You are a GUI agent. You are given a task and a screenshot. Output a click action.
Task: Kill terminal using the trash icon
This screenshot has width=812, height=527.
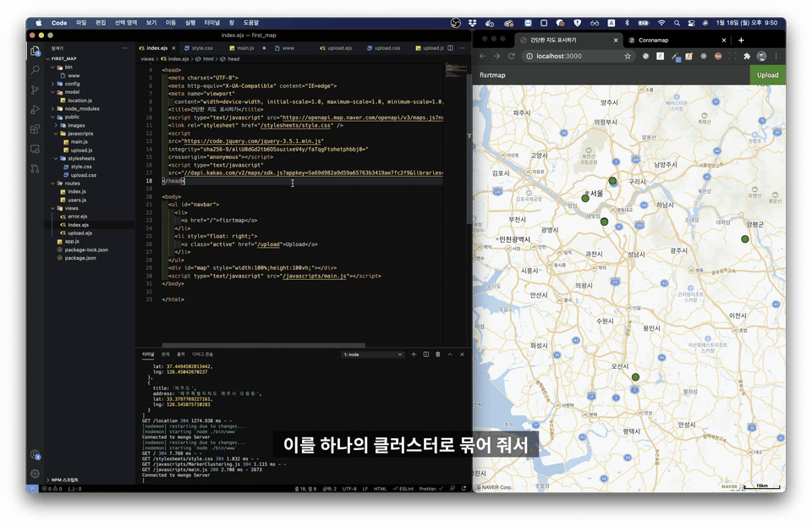pos(437,354)
